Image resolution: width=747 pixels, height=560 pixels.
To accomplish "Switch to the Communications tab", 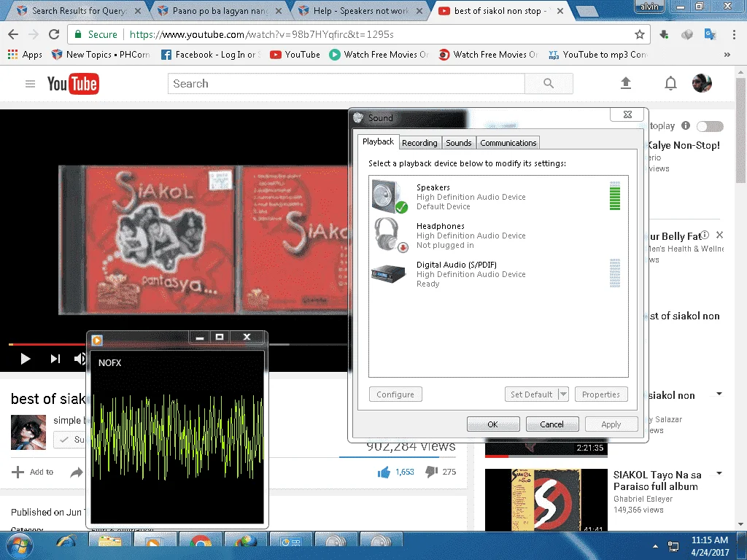I will coord(508,143).
